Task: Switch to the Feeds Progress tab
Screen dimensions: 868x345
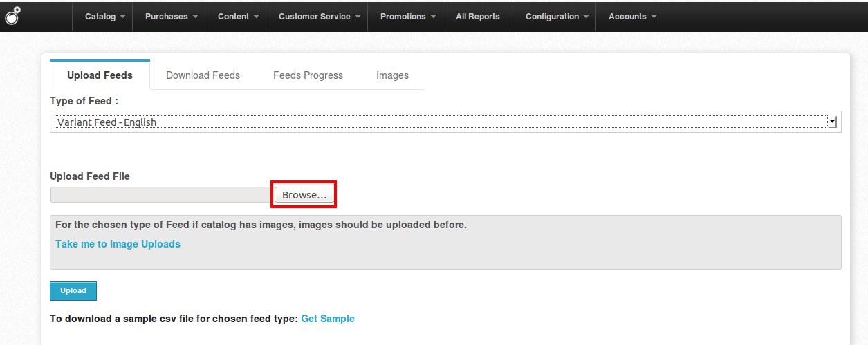Action: [x=308, y=75]
